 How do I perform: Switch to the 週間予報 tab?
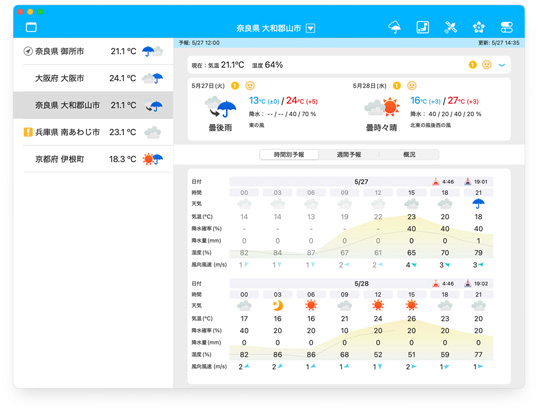(x=349, y=155)
